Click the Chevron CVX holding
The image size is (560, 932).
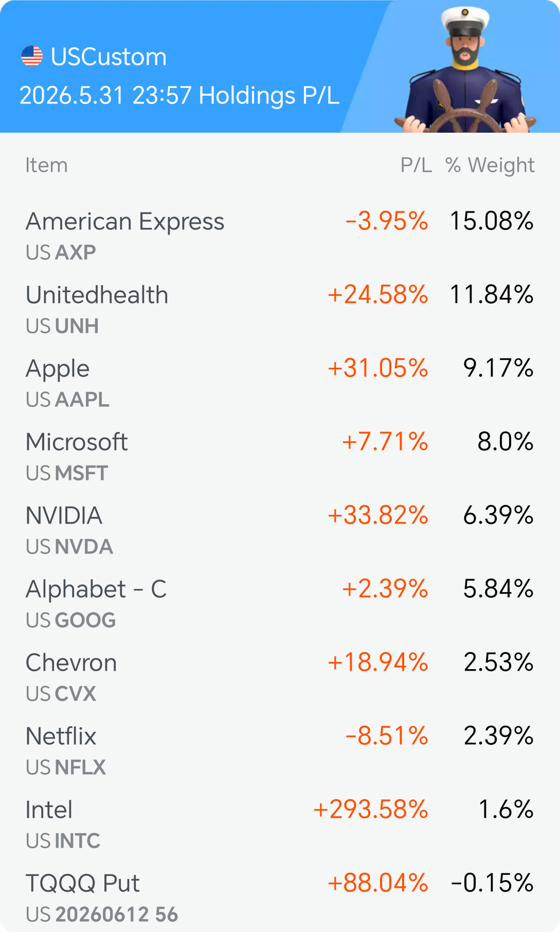(280, 677)
